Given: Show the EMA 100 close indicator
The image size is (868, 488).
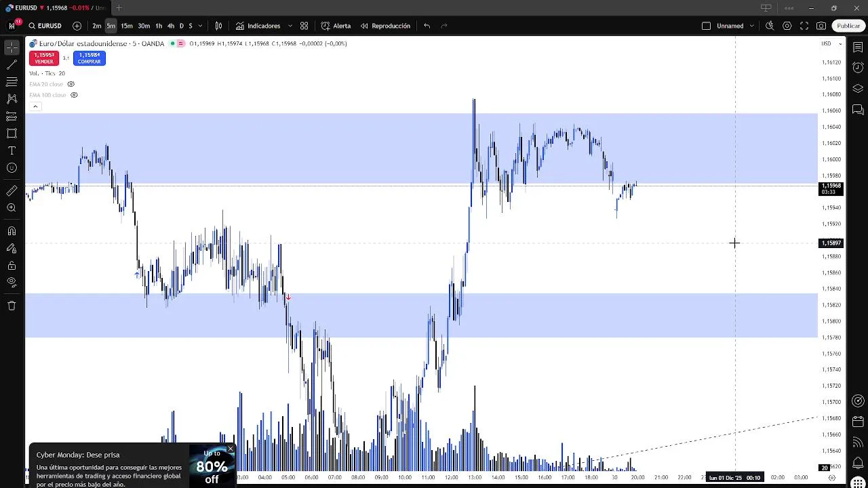Looking at the screenshot, I should (74, 95).
